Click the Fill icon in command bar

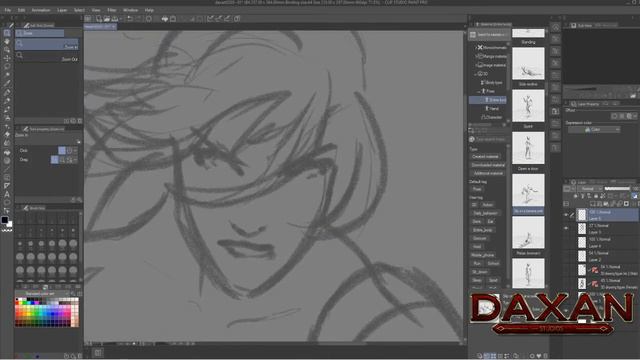coord(165,19)
